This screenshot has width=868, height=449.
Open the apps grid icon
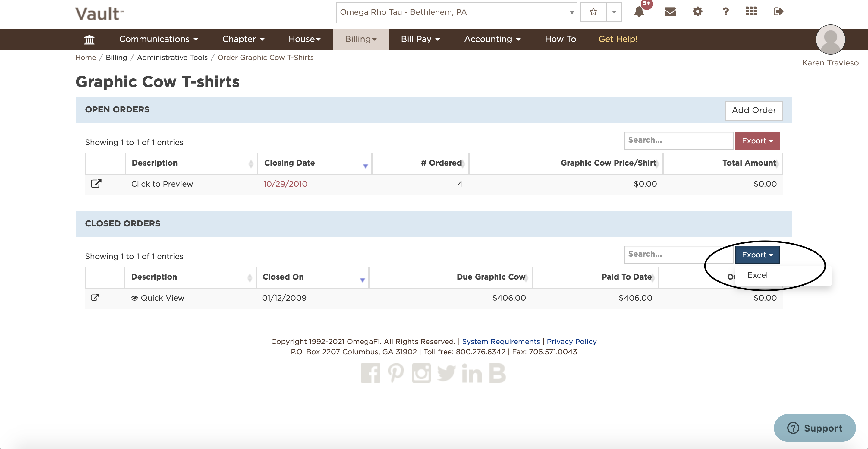[x=751, y=12]
